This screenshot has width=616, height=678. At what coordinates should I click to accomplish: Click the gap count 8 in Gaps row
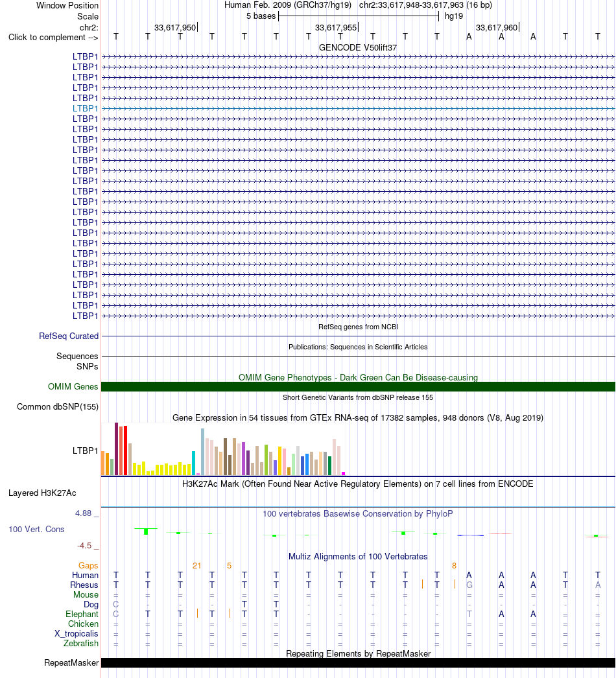[454, 566]
